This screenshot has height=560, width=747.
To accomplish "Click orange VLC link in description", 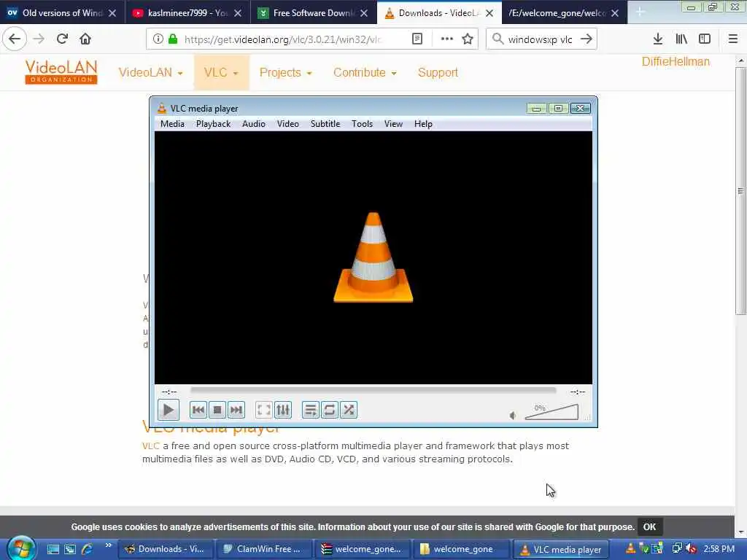I will point(150,446).
